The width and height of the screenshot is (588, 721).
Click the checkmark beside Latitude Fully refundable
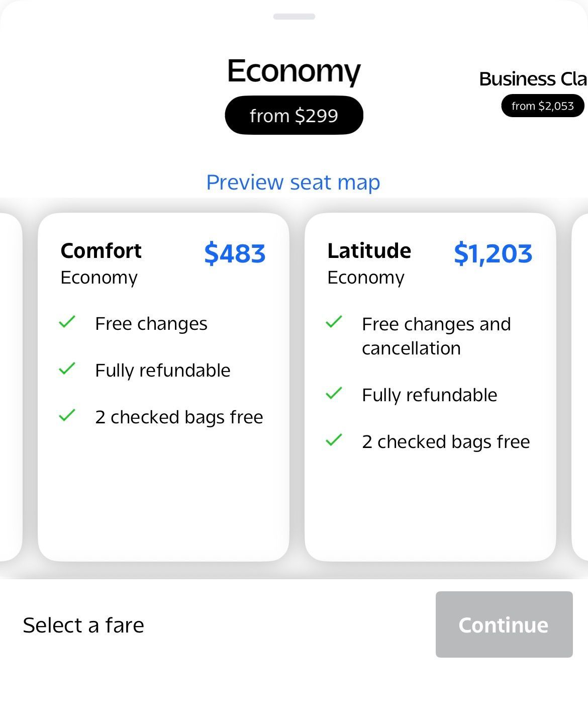pos(334,393)
